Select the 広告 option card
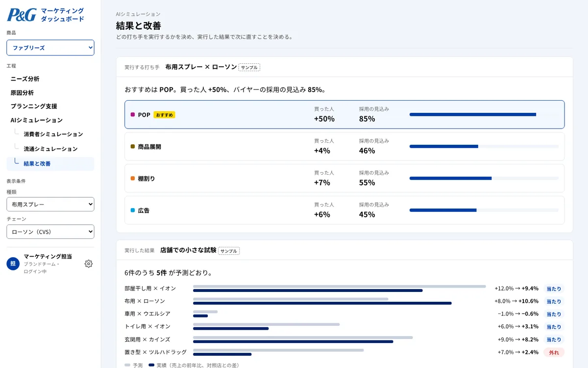 pos(344,210)
